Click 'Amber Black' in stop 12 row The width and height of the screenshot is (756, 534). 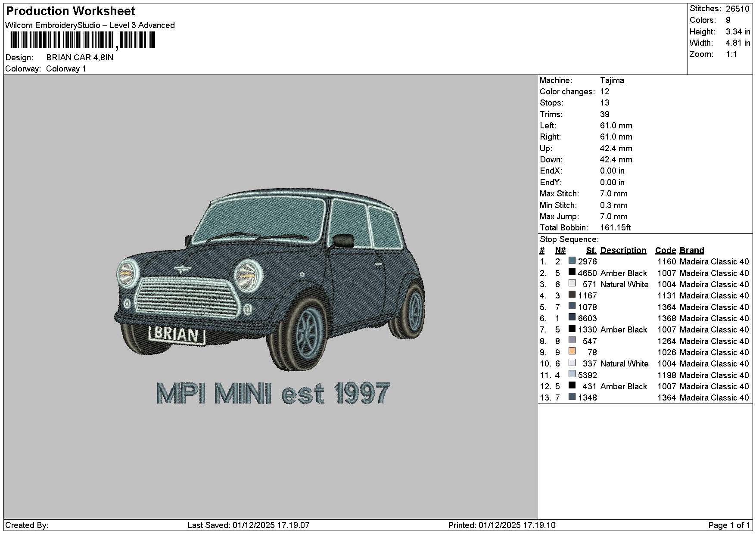(623, 386)
